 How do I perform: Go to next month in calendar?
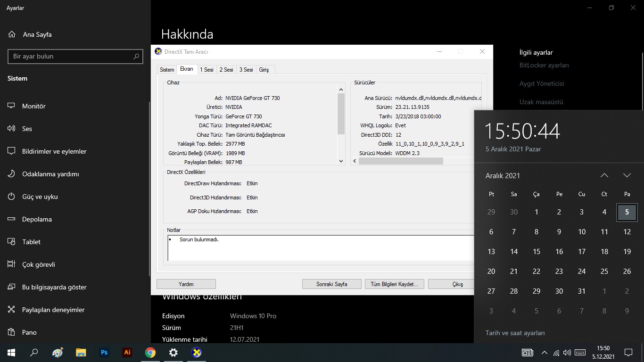pyautogui.click(x=627, y=175)
